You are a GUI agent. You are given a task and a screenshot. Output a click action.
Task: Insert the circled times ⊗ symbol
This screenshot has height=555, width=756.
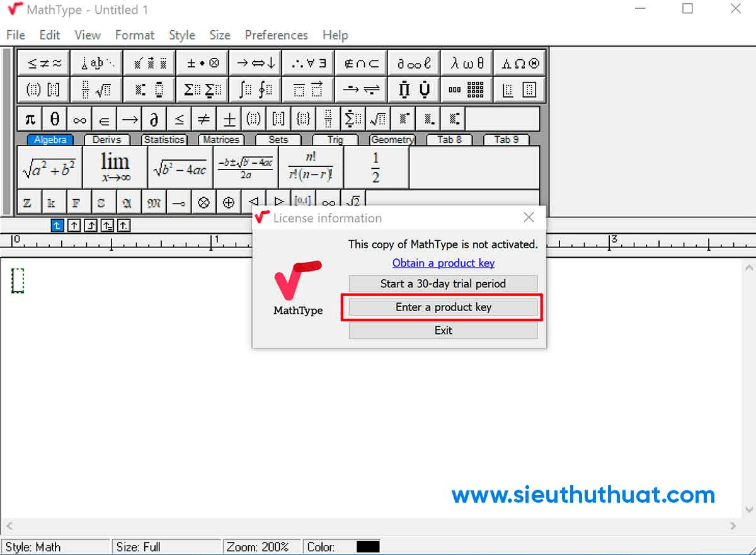[x=203, y=202]
